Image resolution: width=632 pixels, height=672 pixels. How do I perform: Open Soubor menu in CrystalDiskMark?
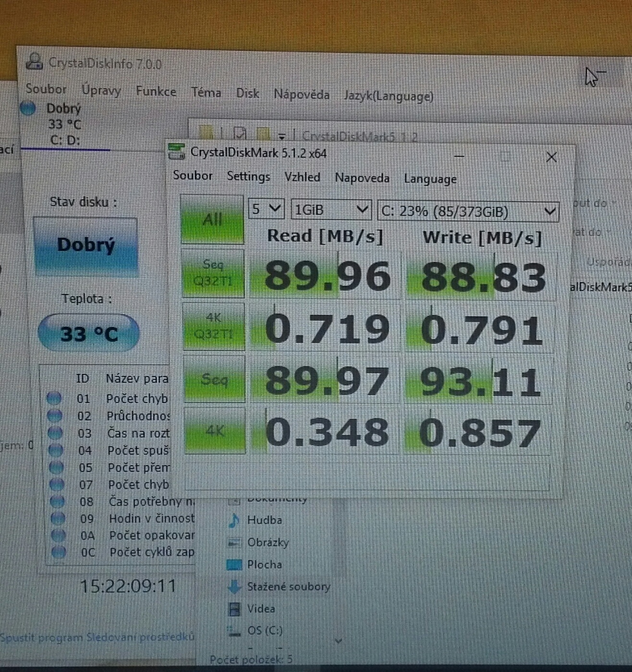click(x=193, y=175)
